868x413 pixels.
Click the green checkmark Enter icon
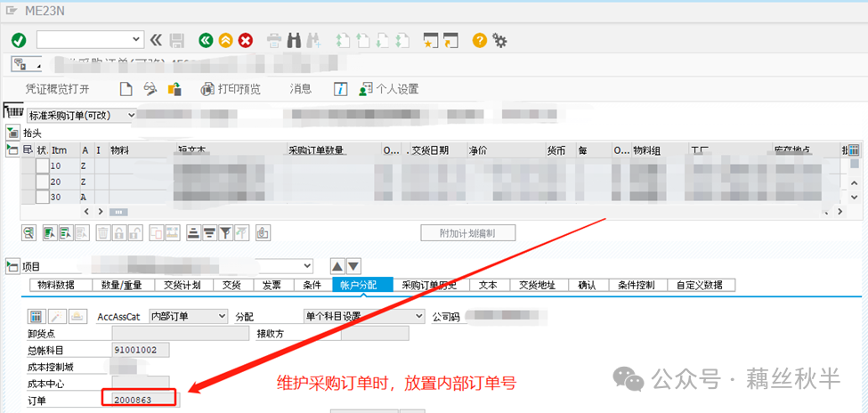click(x=19, y=40)
